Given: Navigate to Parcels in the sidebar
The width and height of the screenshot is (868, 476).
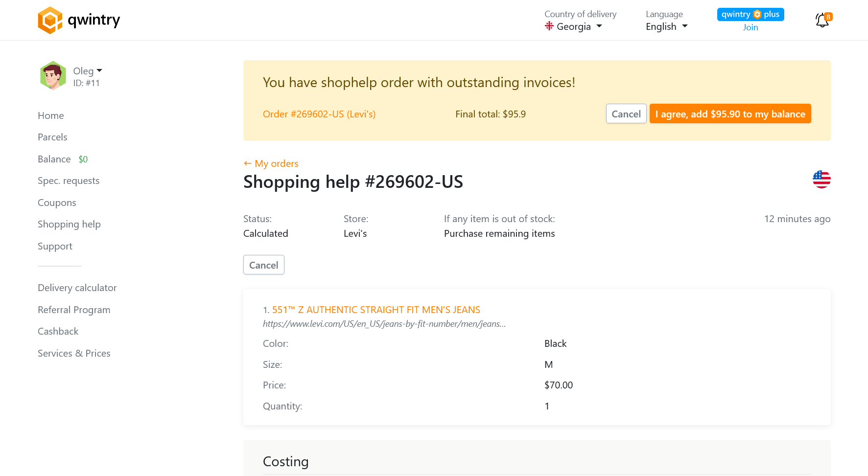Looking at the screenshot, I should coord(52,137).
